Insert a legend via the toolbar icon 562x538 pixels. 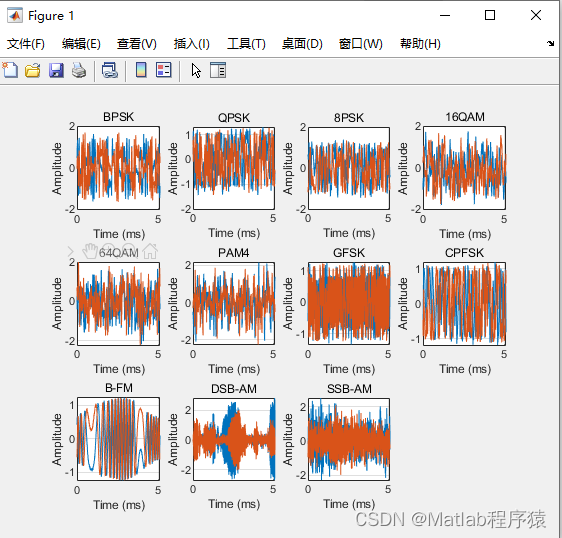164,70
